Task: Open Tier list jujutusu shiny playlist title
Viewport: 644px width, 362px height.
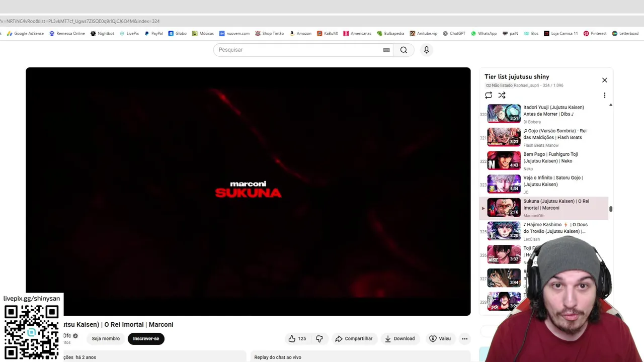Action: (x=517, y=77)
